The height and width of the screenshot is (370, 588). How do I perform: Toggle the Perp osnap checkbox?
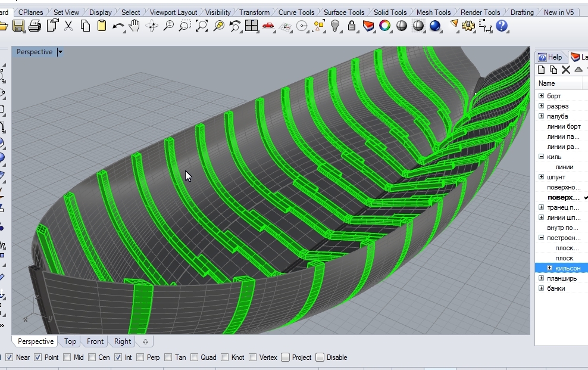(x=140, y=357)
